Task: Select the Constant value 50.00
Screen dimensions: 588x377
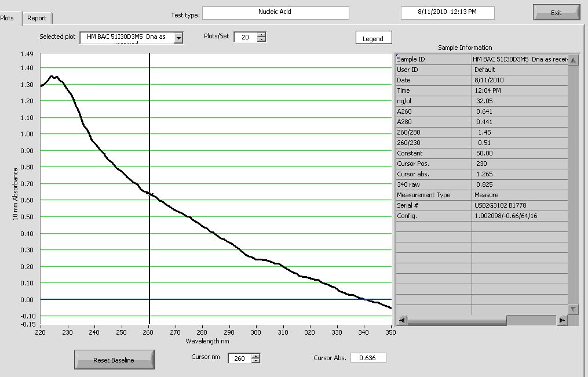Action: click(x=520, y=153)
